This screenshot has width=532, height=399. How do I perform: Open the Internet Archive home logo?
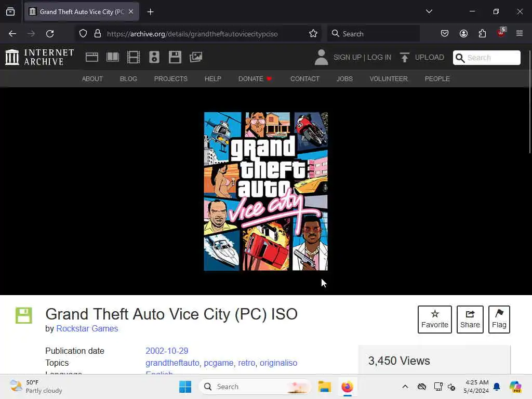pos(39,57)
